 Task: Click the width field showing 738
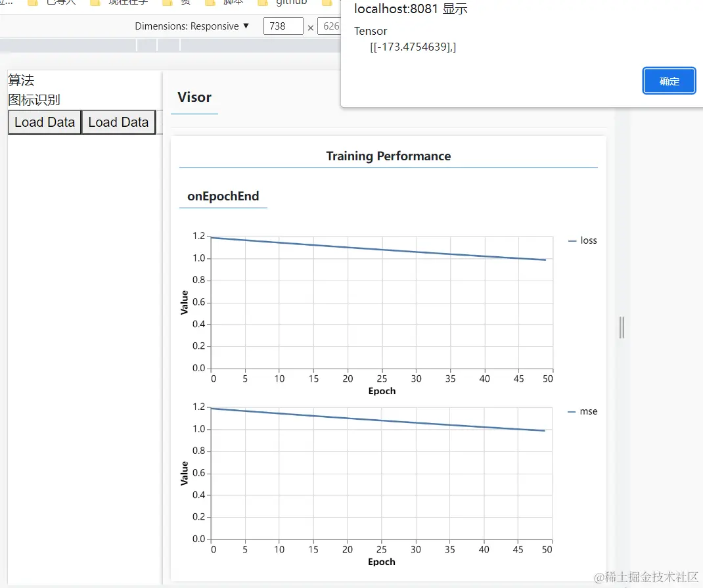[283, 26]
